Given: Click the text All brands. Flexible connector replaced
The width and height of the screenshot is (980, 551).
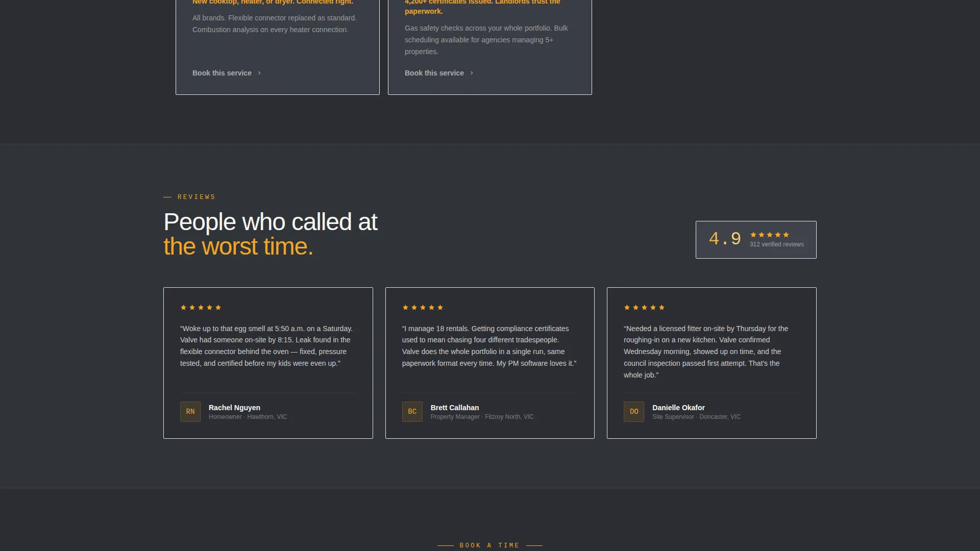Looking at the screenshot, I should (x=275, y=24).
